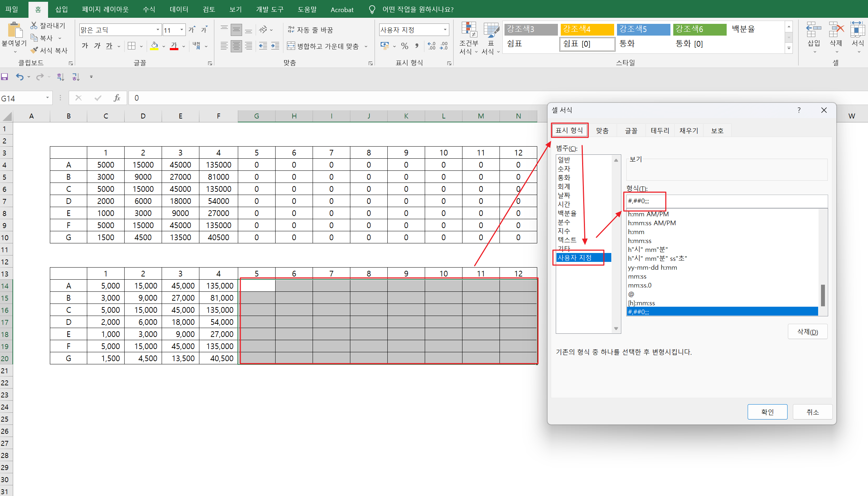Click the yellow fill color swatch icon
This screenshot has width=868, height=496.
pyautogui.click(x=154, y=46)
